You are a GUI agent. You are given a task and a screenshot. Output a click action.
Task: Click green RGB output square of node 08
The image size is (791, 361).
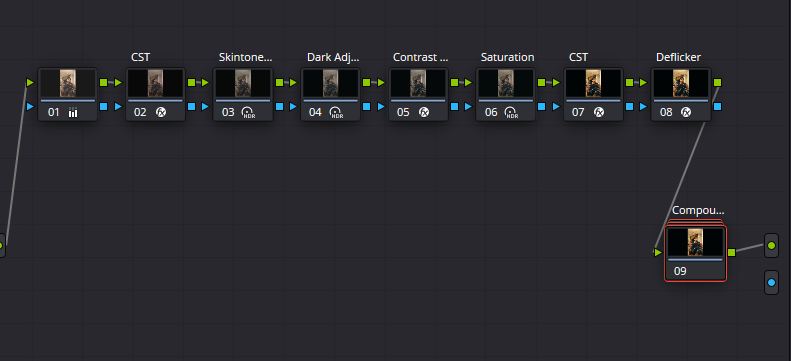point(717,82)
